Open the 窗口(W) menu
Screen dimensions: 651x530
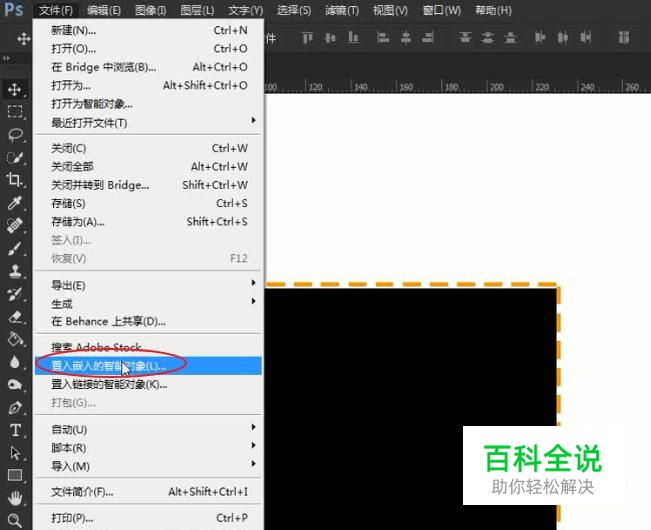[441, 10]
